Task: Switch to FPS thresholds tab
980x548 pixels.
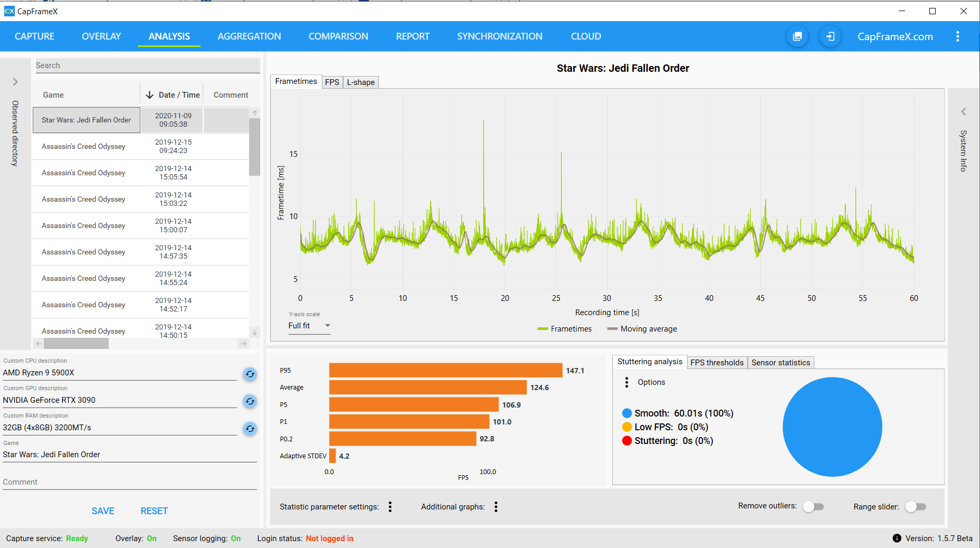Action: click(x=717, y=363)
